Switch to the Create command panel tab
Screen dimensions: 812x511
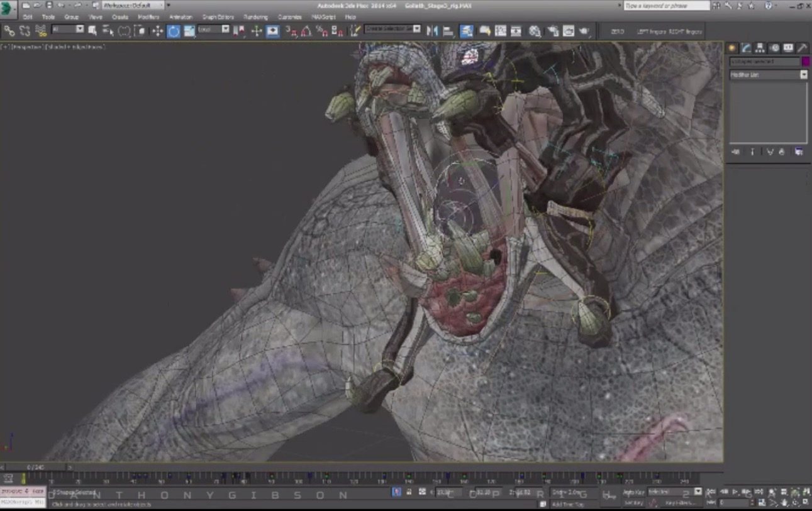coord(732,48)
